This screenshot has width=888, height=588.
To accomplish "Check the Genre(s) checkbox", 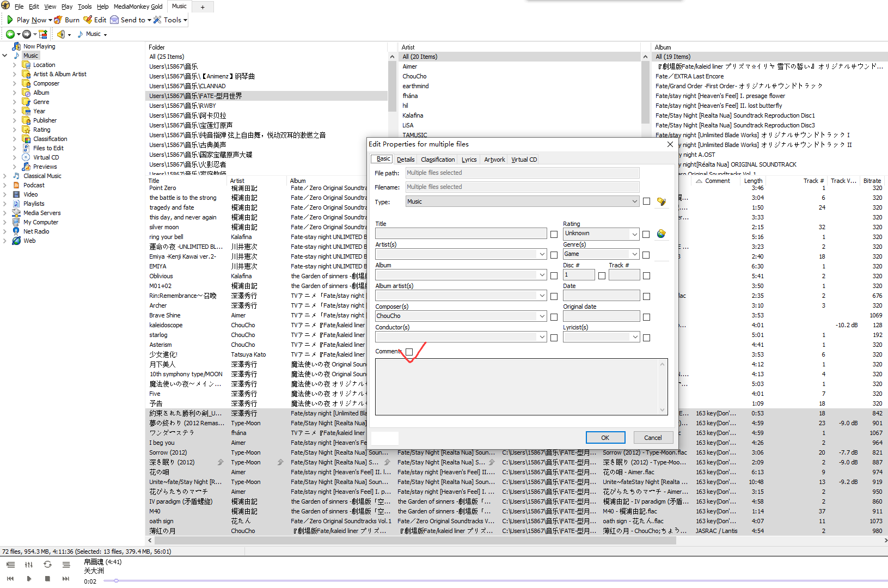I will (x=646, y=254).
